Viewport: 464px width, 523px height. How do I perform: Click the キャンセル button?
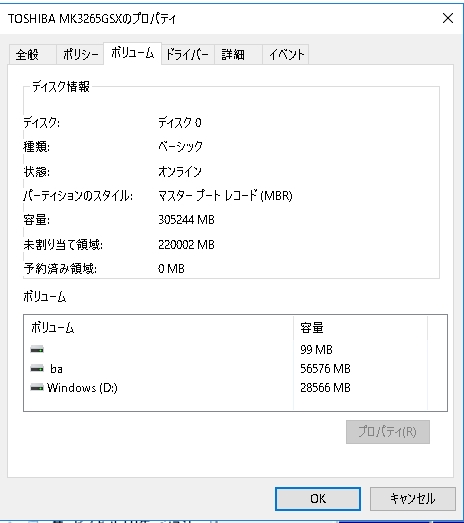413,499
